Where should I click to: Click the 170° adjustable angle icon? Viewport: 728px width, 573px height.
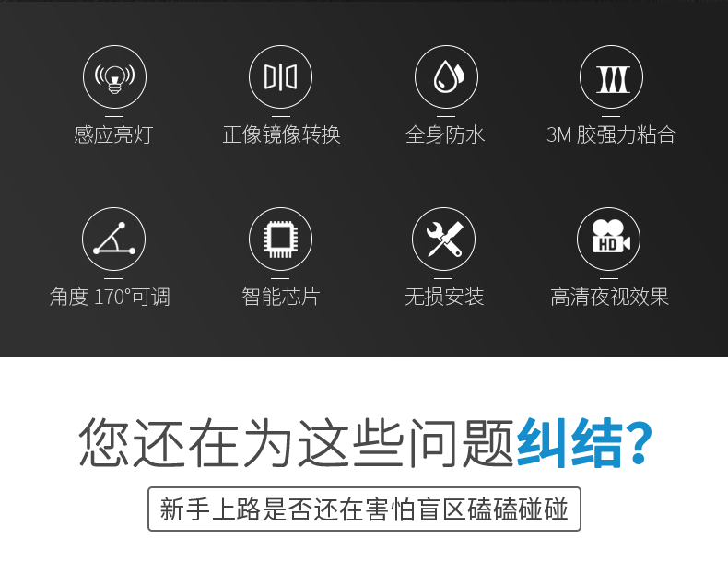113,239
